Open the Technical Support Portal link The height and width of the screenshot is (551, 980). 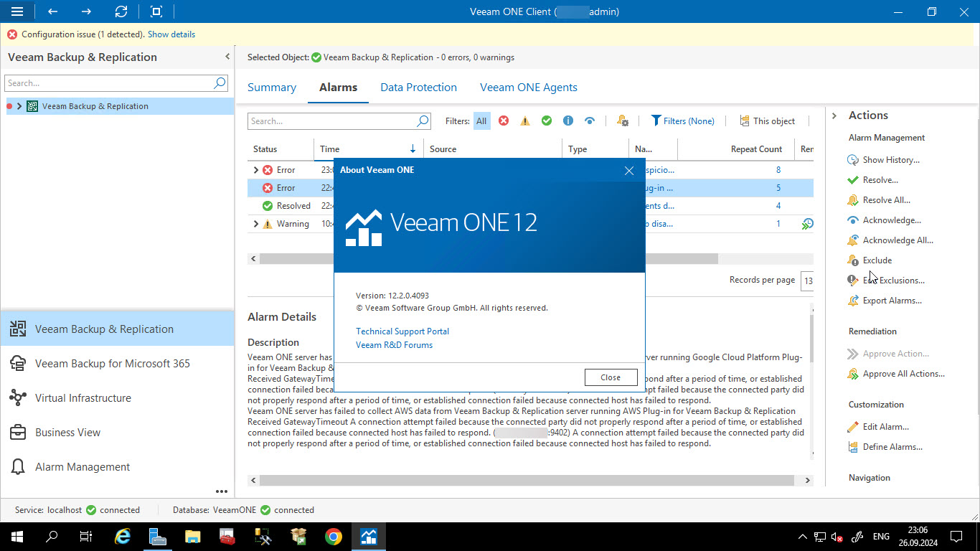click(x=402, y=331)
